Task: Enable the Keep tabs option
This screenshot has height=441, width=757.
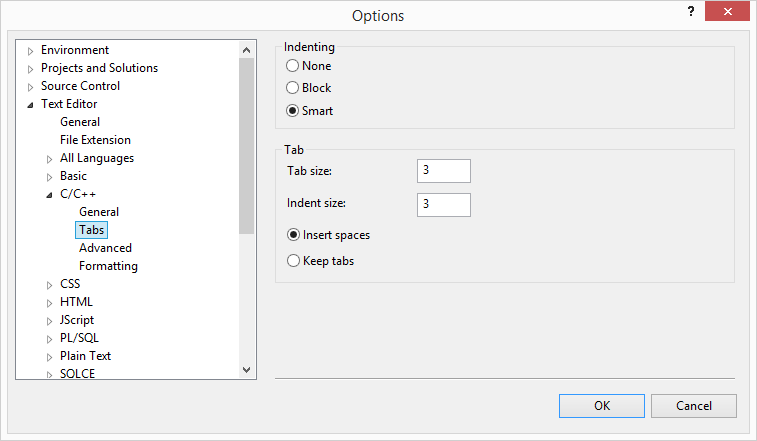Action: 293,260
